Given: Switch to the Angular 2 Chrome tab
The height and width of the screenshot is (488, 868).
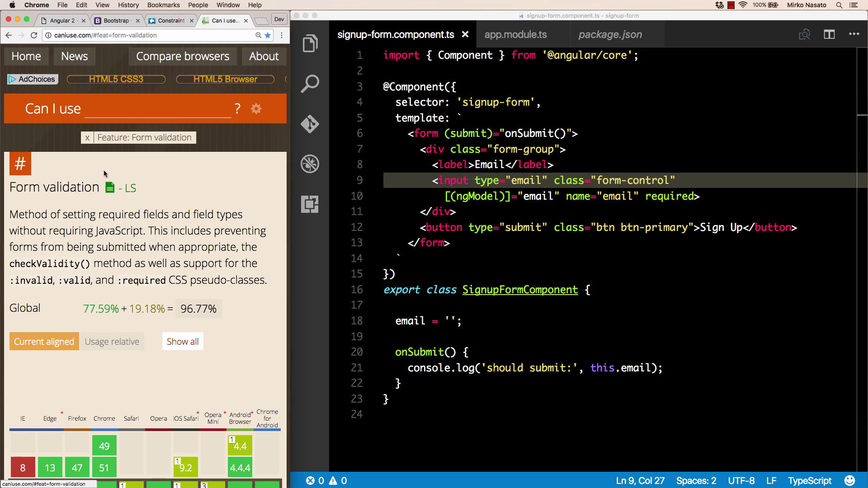Looking at the screenshot, I should [x=63, y=21].
